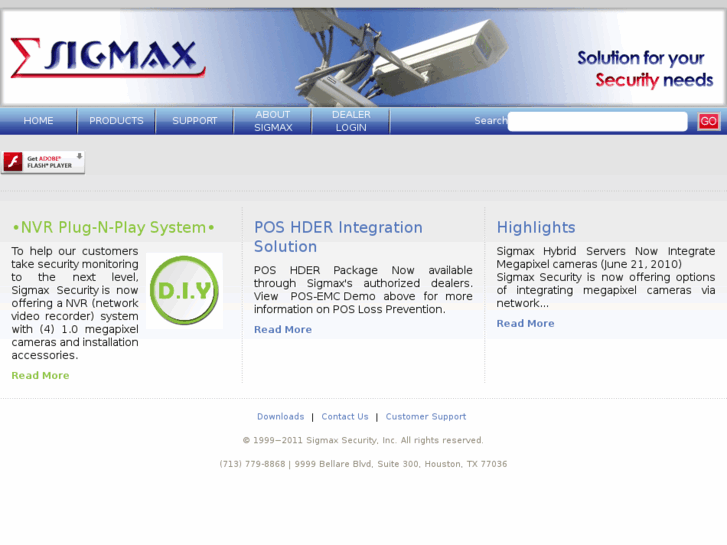Image resolution: width=727 pixels, height=545 pixels.
Task: Focus the Search input field
Action: (x=598, y=122)
